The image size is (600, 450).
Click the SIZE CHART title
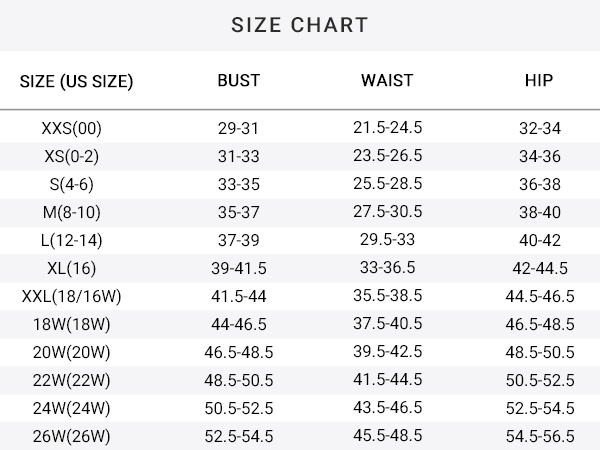300,25
